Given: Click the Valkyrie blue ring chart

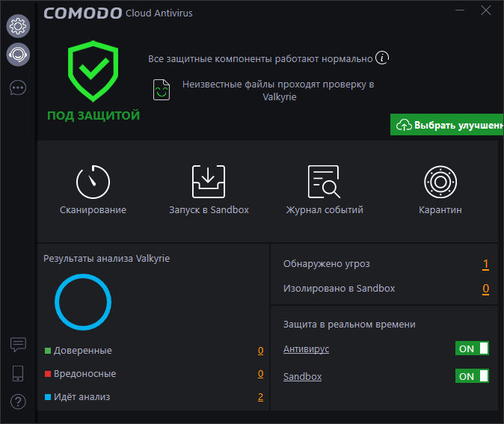Looking at the screenshot, I should click(x=83, y=302).
